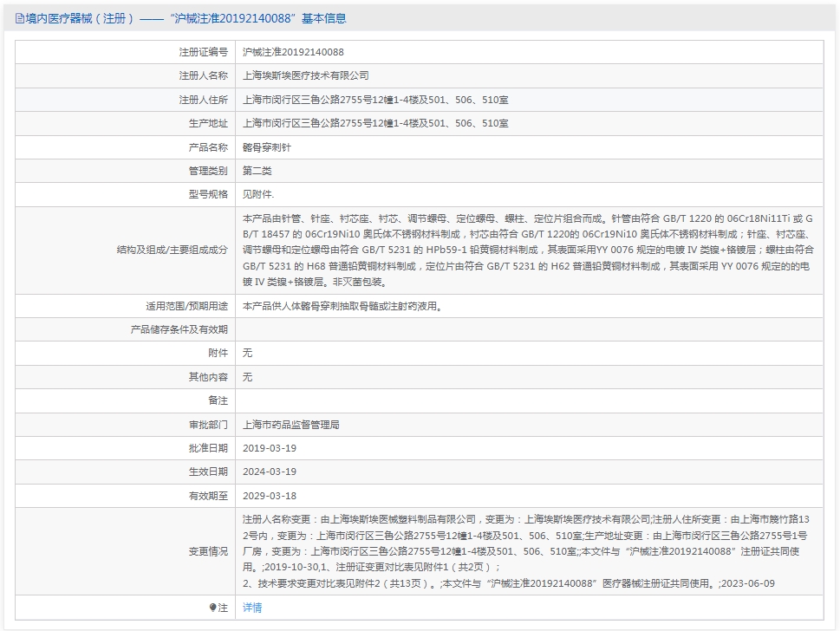Screen dimensions: 840x631
Task: Select registration number 沪械注准20192140088 in first row
Action: pyautogui.click(x=293, y=52)
